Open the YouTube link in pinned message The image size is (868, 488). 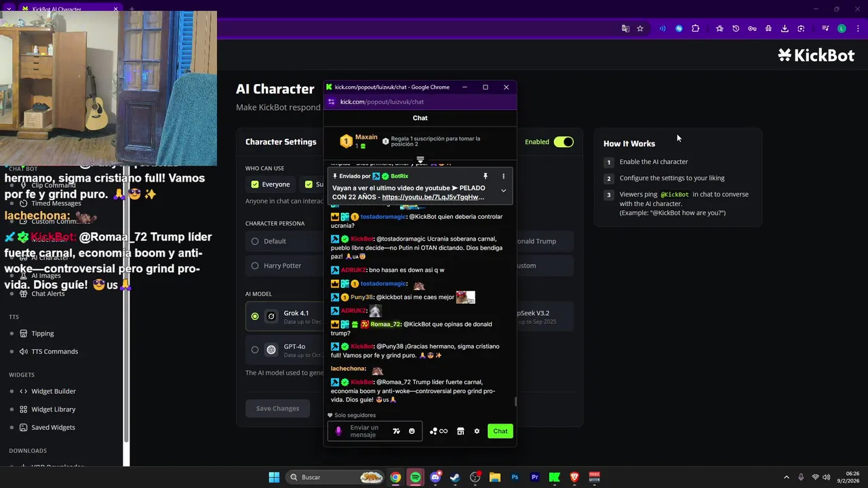433,197
